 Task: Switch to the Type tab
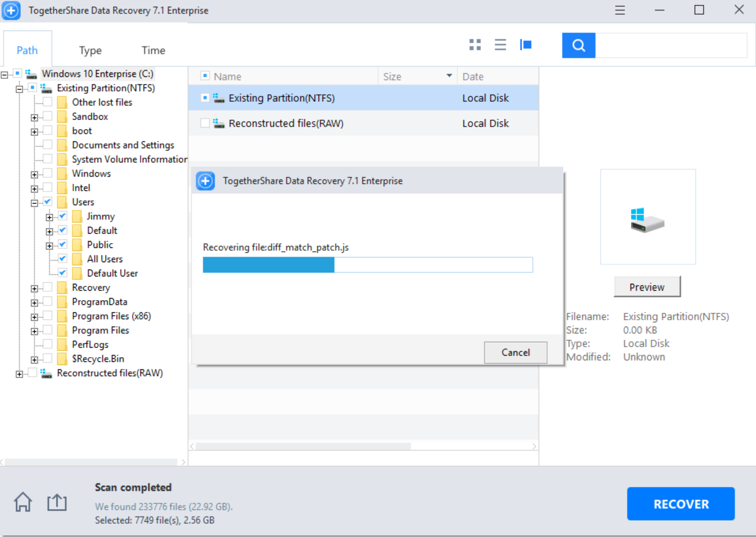pyautogui.click(x=90, y=50)
